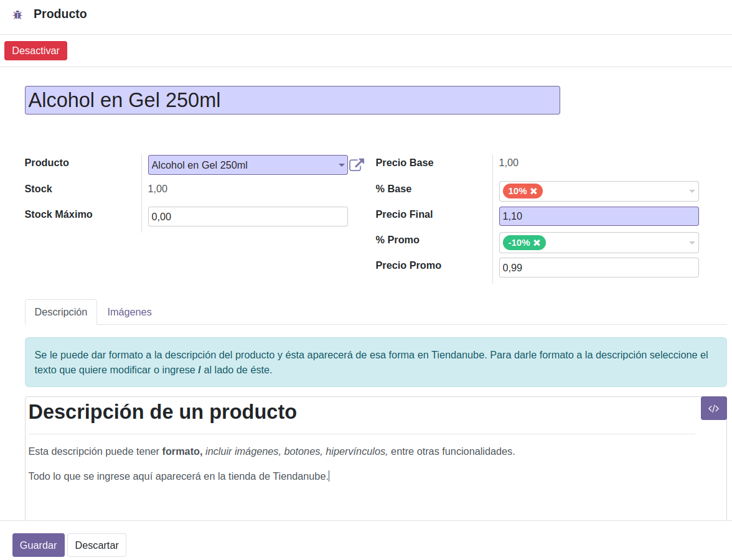Open the % Base dropdown
The width and height of the screenshot is (732, 560).
click(x=692, y=191)
